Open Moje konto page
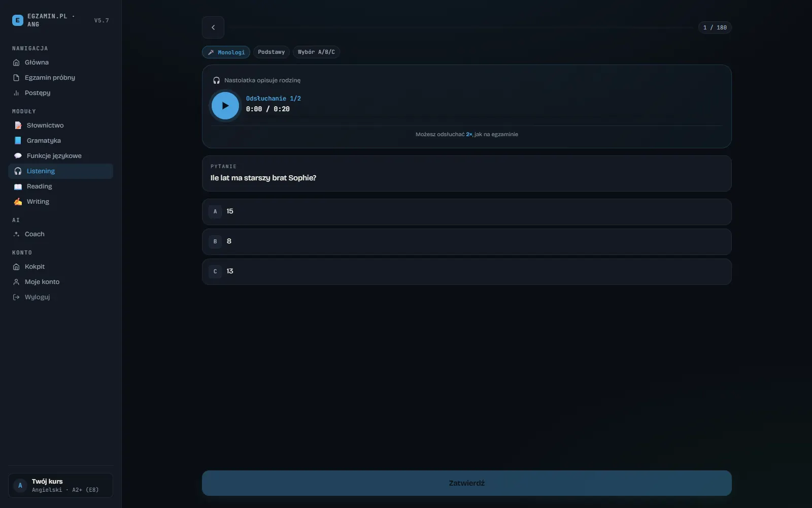 (61, 282)
